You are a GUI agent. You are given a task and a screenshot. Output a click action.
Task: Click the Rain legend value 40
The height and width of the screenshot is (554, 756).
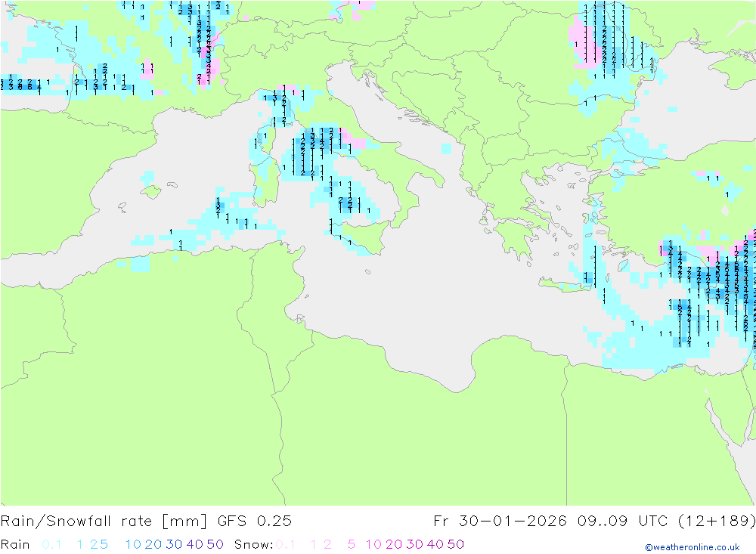click(195, 544)
